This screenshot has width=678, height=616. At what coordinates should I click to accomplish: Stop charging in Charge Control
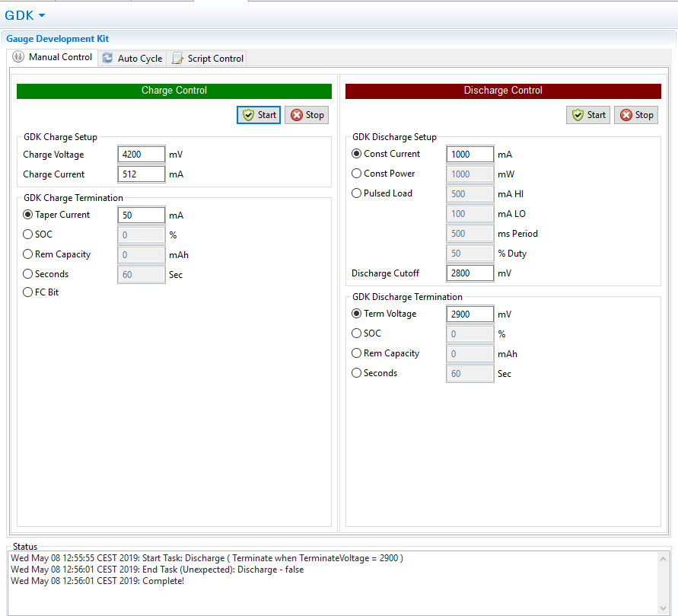coord(307,115)
